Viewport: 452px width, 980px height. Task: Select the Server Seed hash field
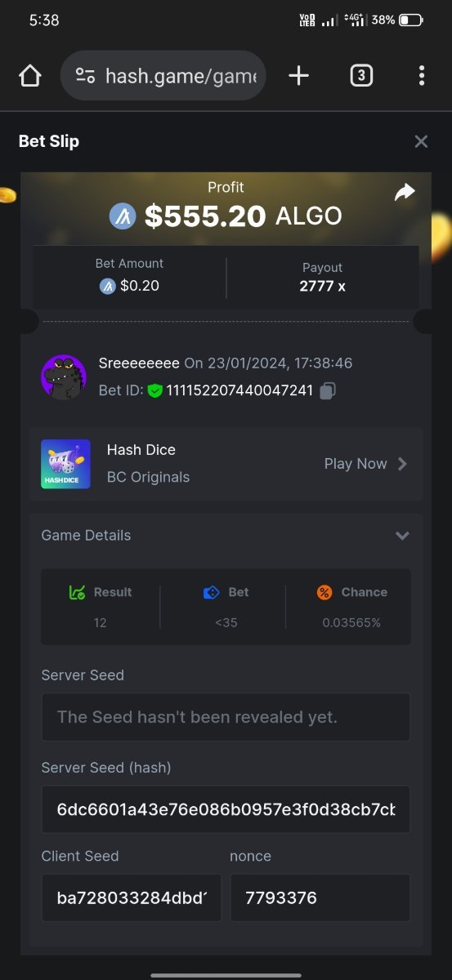click(226, 809)
